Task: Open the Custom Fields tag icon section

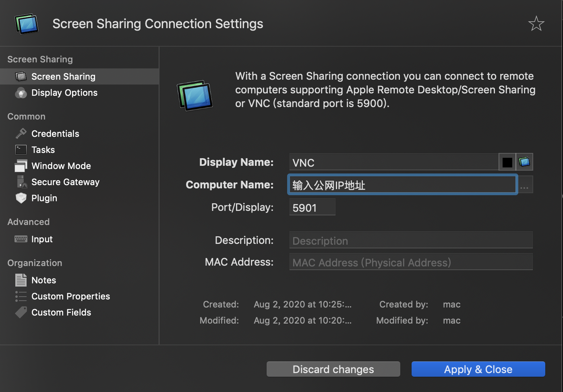Action: click(x=21, y=312)
